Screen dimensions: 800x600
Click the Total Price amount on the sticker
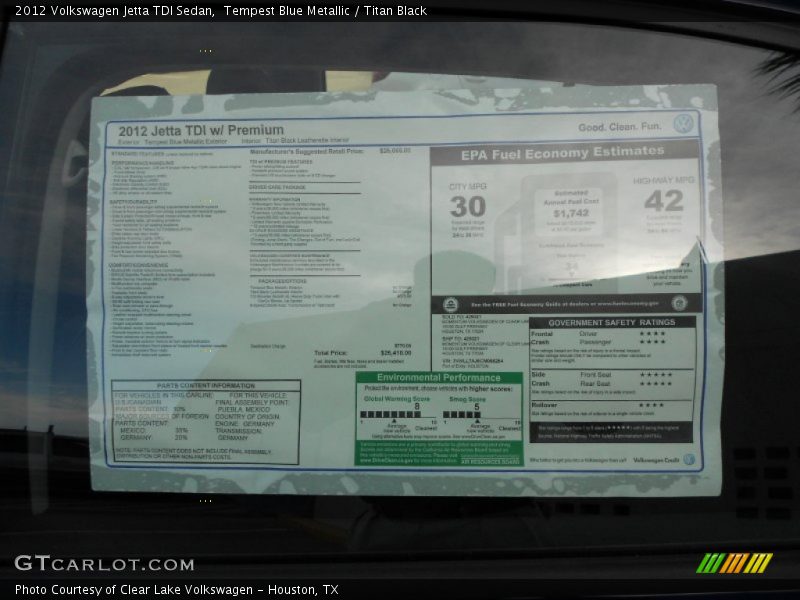pyautogui.click(x=396, y=353)
